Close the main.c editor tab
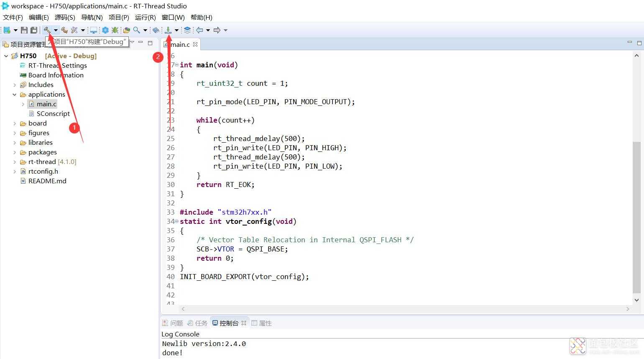Image resolution: width=644 pixels, height=359 pixels. point(195,44)
